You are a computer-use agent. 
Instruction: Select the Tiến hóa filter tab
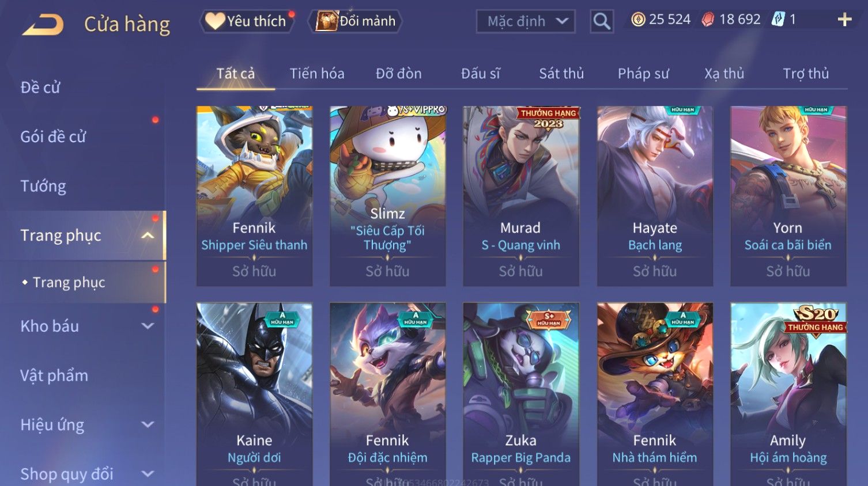[317, 74]
